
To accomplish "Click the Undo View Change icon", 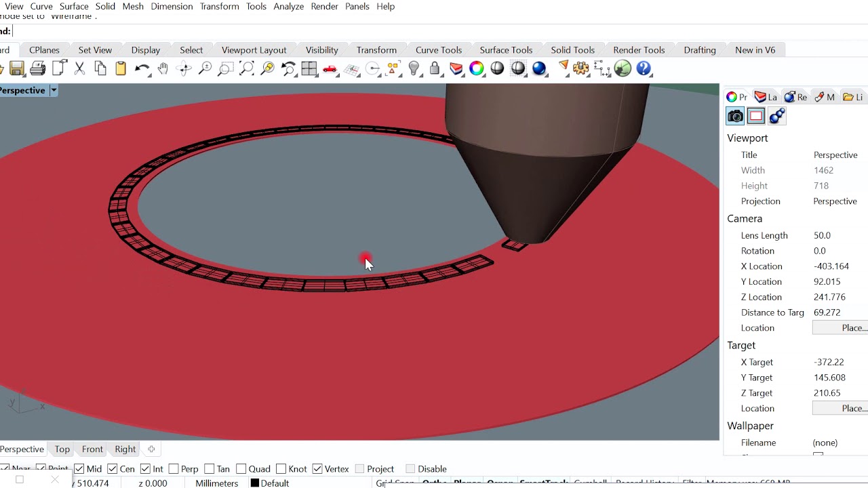I will 288,68.
